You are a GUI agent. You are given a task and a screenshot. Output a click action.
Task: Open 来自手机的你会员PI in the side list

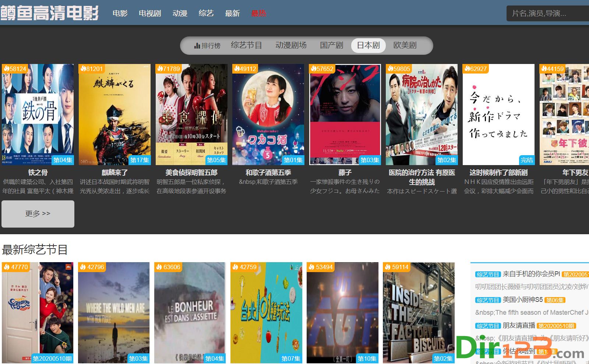(531, 274)
